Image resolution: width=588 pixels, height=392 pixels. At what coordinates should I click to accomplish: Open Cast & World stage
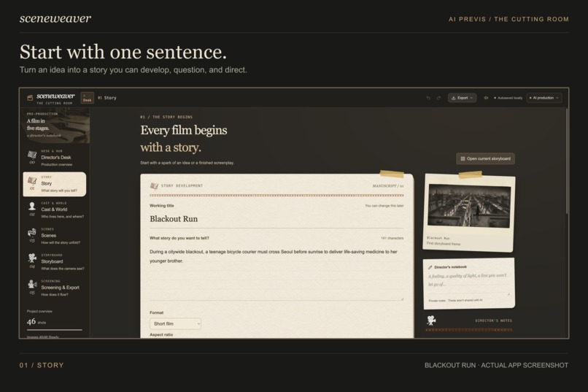(x=55, y=210)
